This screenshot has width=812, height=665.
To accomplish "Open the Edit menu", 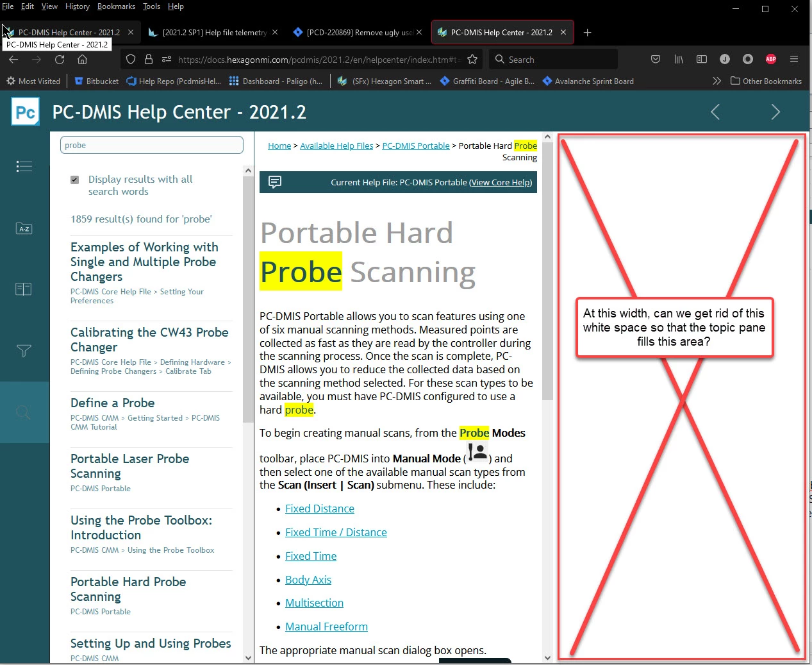I will coord(28,6).
